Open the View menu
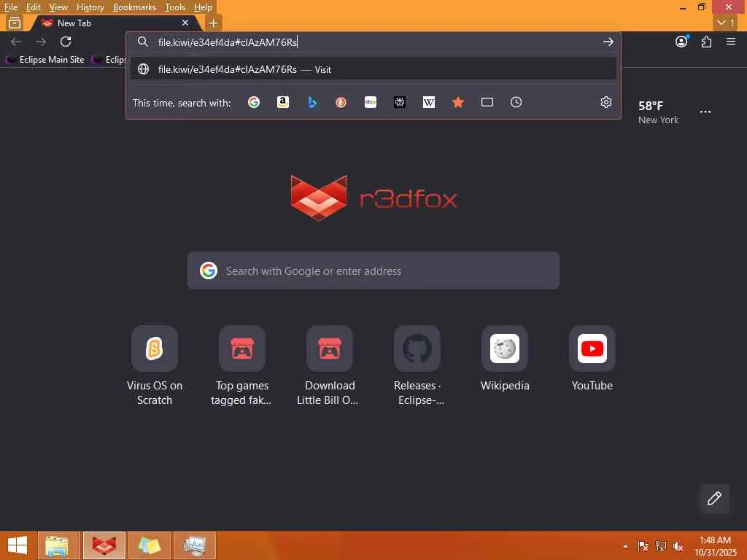The height and width of the screenshot is (560, 747). point(58,7)
